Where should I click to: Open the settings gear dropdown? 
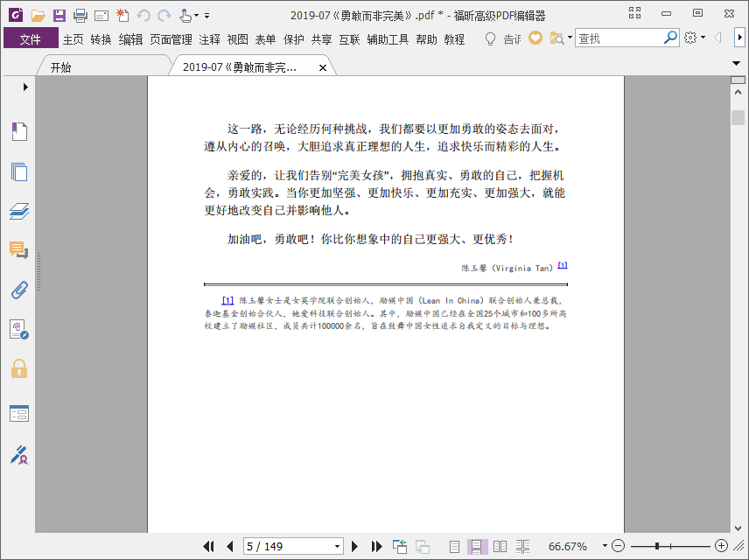695,38
